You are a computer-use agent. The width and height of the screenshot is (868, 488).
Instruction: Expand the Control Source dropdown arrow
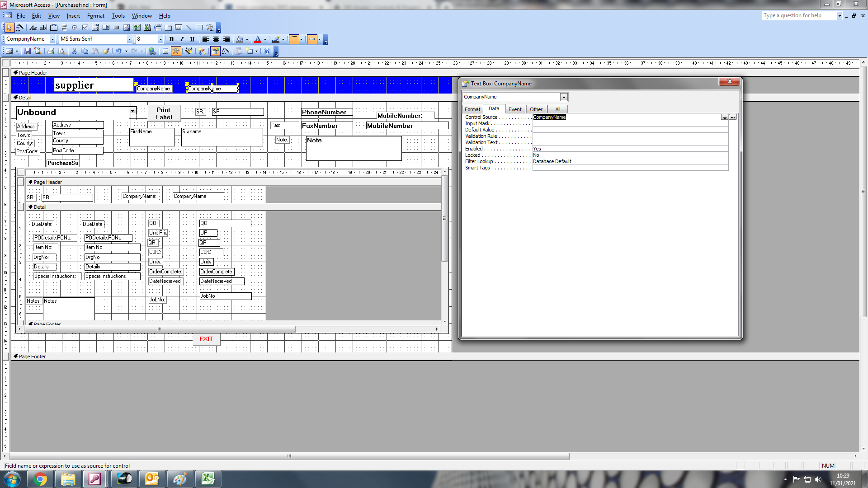click(725, 117)
